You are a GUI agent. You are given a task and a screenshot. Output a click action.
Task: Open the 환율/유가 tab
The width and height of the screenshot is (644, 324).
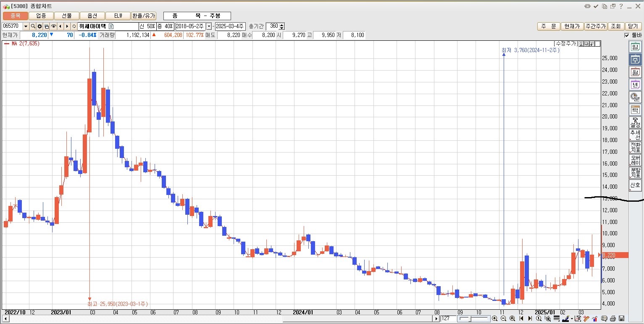143,16
